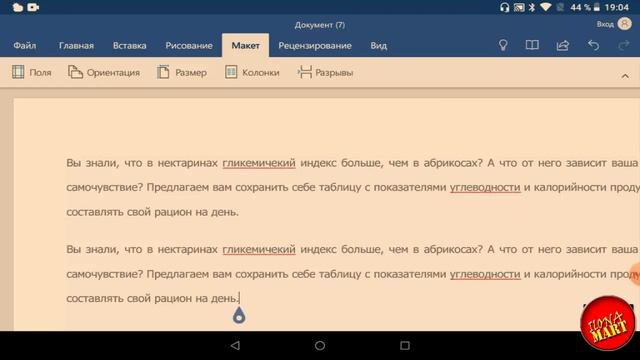Tap the cloud notification status icon
The width and height of the screenshot is (640, 360).
(18, 7)
